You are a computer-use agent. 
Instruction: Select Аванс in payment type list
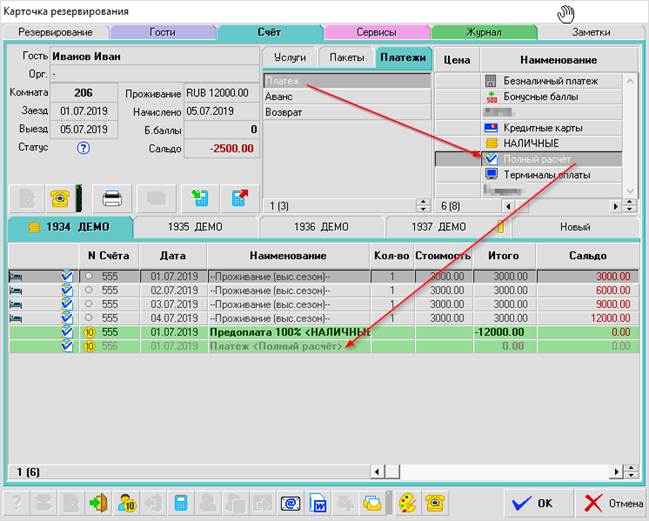coord(279,96)
